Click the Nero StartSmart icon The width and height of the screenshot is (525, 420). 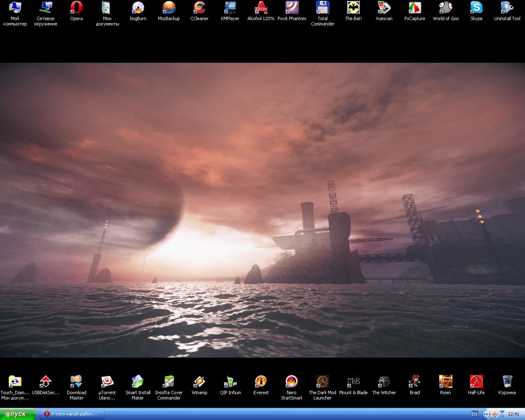click(x=292, y=382)
